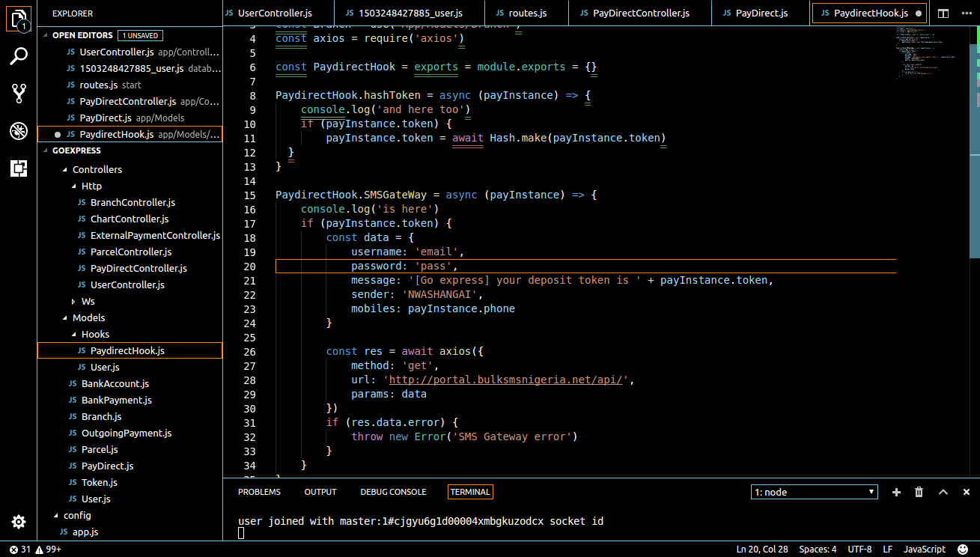Click the feedback smiley icon
The image size is (980, 557).
tap(963, 550)
